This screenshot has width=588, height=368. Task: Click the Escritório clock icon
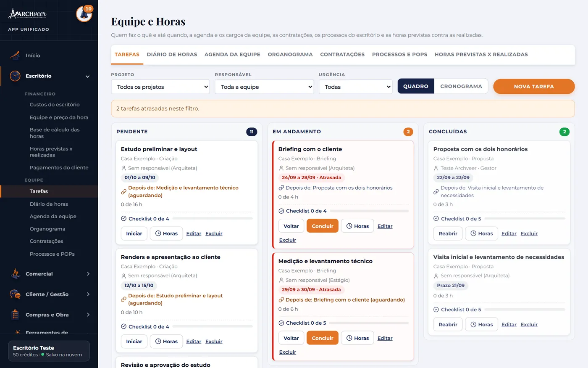point(15,76)
